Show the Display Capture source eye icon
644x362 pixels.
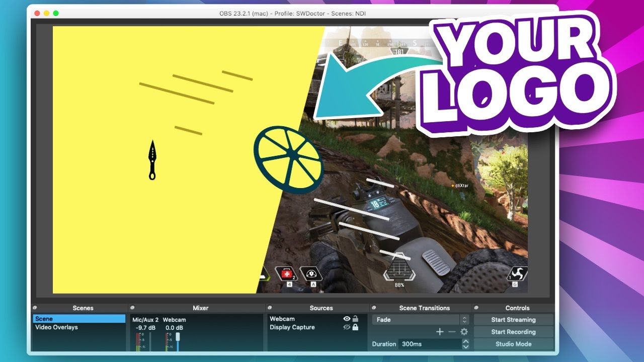tap(347, 327)
